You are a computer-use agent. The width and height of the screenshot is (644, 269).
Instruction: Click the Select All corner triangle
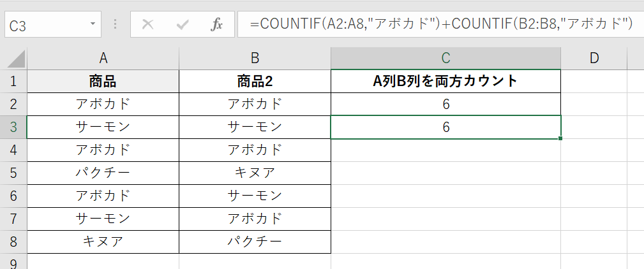[15, 59]
